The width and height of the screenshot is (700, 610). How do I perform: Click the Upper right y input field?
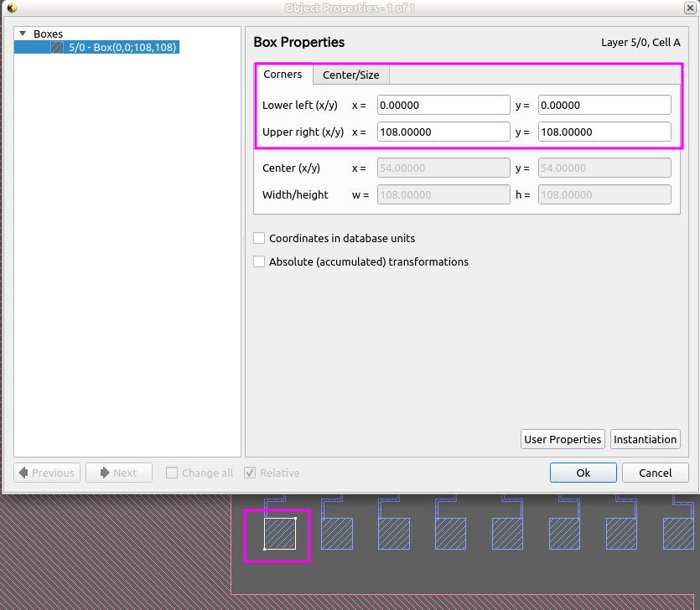(x=604, y=132)
